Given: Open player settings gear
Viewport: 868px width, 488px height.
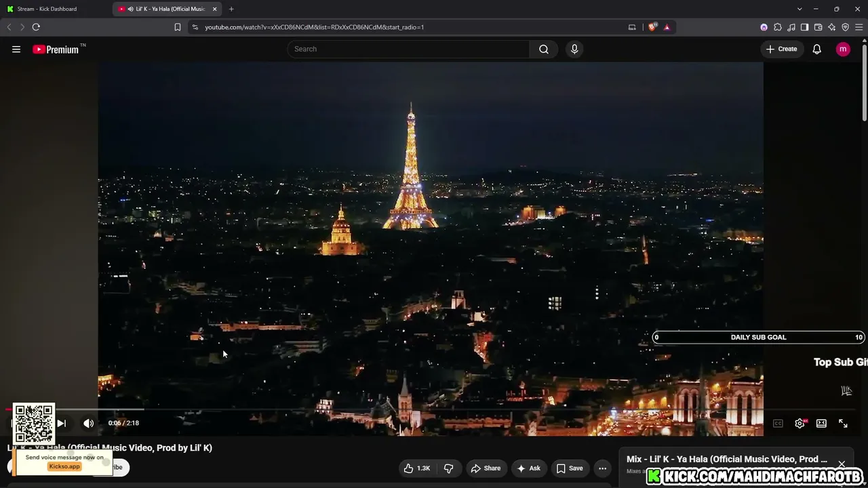Looking at the screenshot, I should click(x=800, y=424).
